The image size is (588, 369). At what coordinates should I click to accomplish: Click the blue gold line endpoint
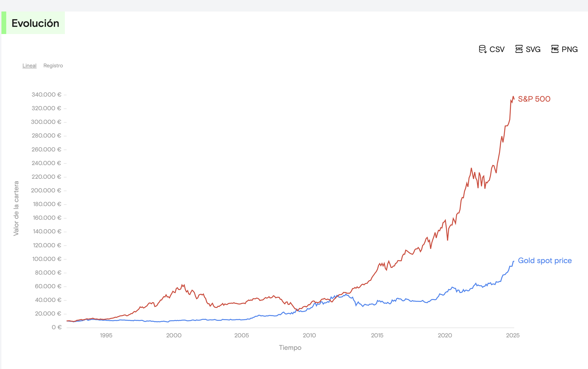coord(514,261)
